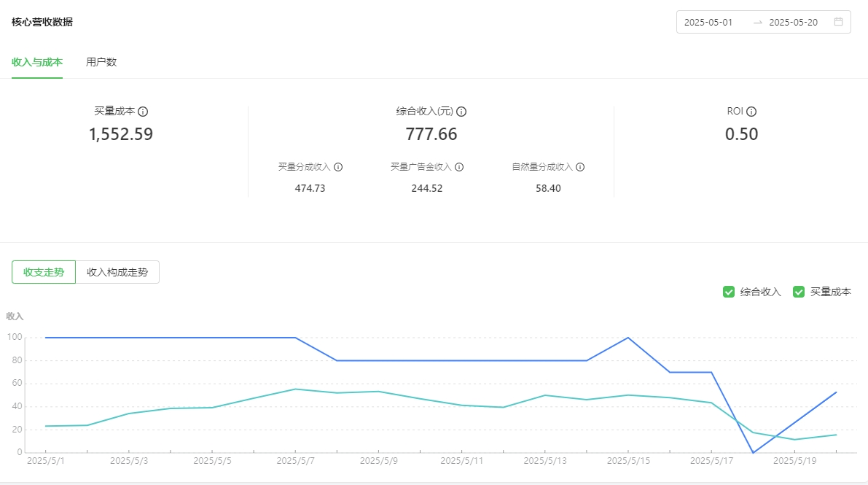Click info icon next to 买量分成收入
Viewport: 868px width, 485px height.
[x=338, y=167]
